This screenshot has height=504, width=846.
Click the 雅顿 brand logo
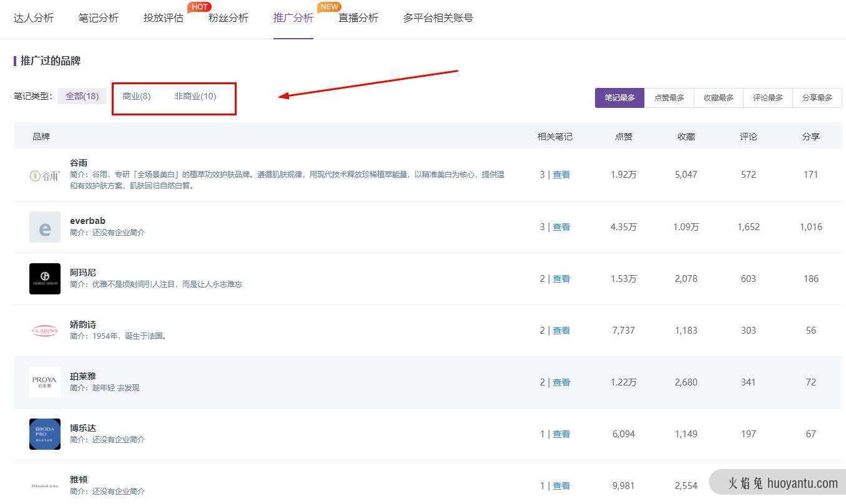click(45, 486)
